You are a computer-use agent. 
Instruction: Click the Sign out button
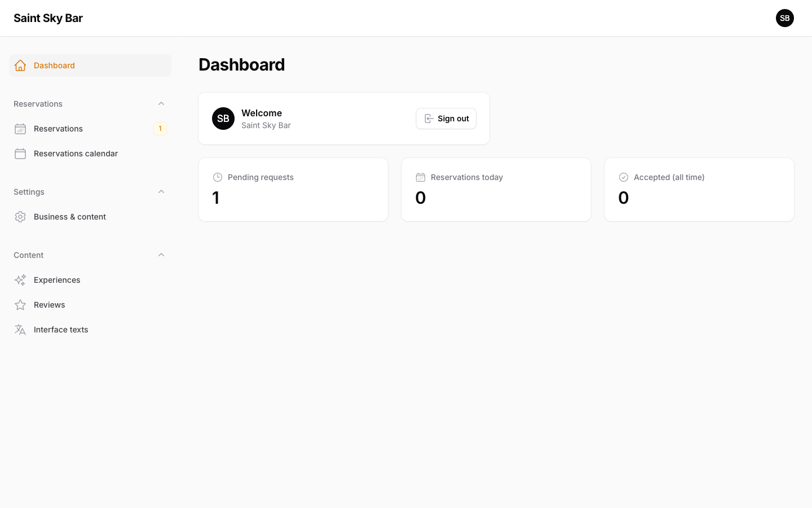pos(446,119)
